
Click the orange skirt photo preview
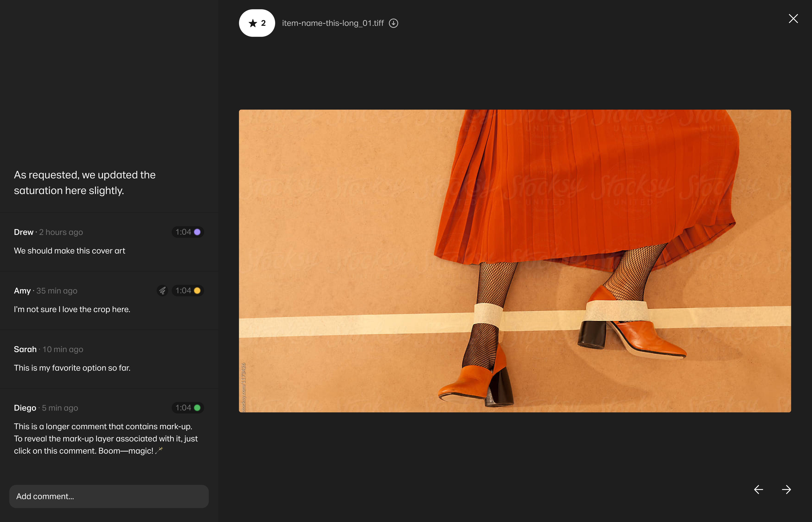[x=515, y=261]
